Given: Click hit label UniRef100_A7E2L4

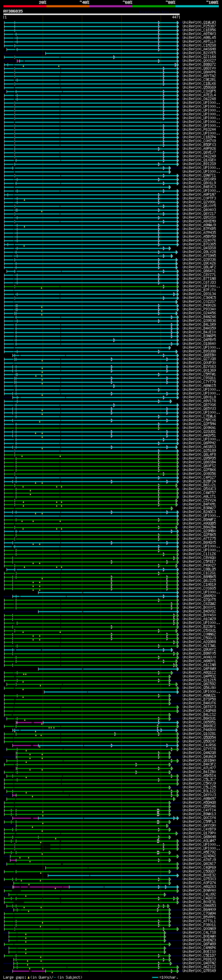Looking at the screenshot, I should (x=199, y=95).
